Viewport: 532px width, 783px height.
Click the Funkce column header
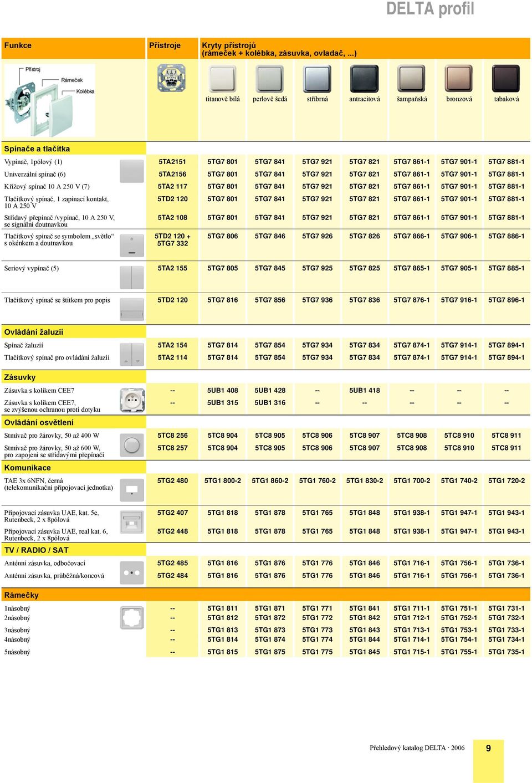pyautogui.click(x=18, y=45)
